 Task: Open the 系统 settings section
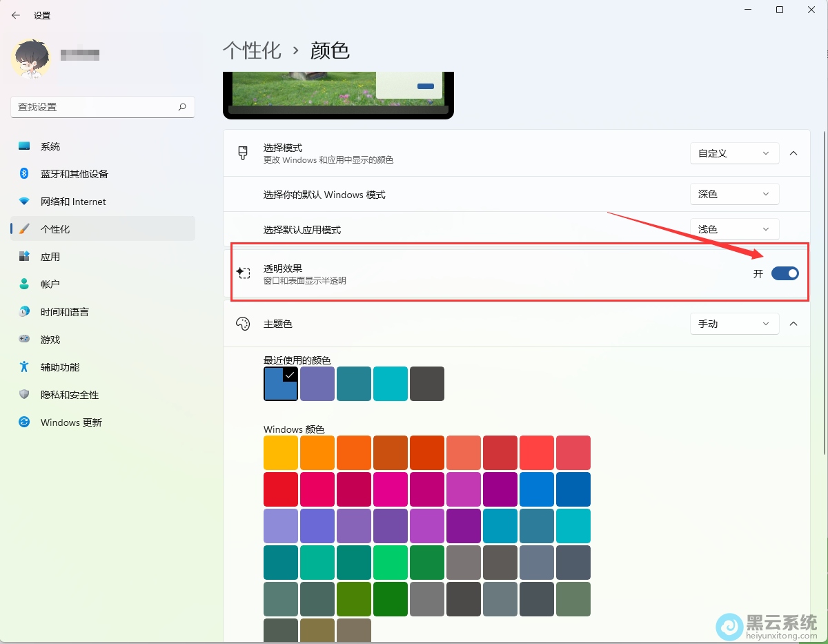click(x=50, y=146)
